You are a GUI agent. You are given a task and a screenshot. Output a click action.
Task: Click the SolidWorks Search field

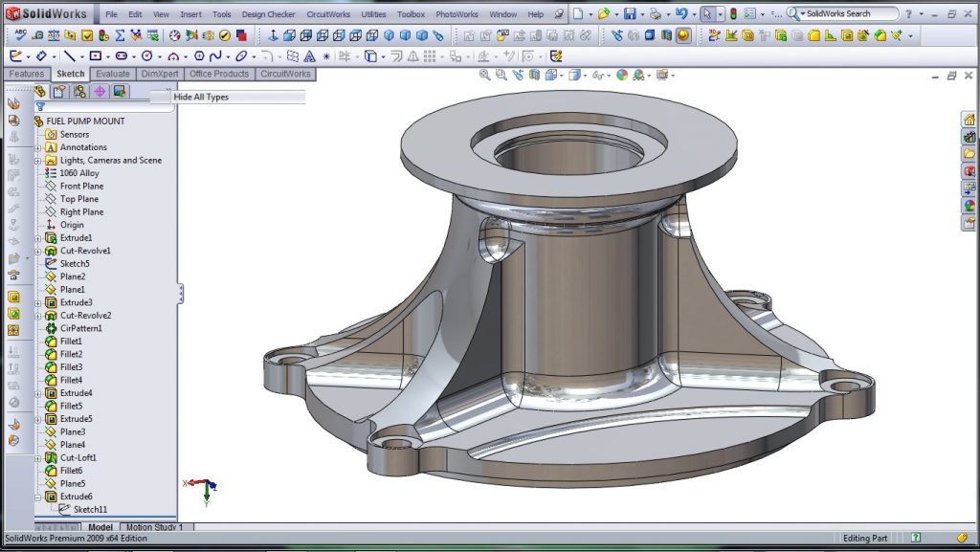tap(850, 14)
